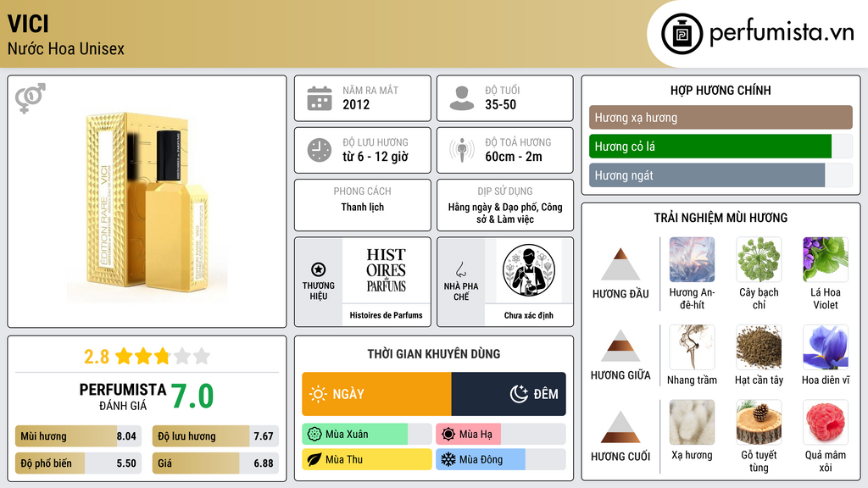The width and height of the screenshot is (868, 488).
Task: Click the nose icon above Nhà pha chế
Action: pyautogui.click(x=460, y=270)
